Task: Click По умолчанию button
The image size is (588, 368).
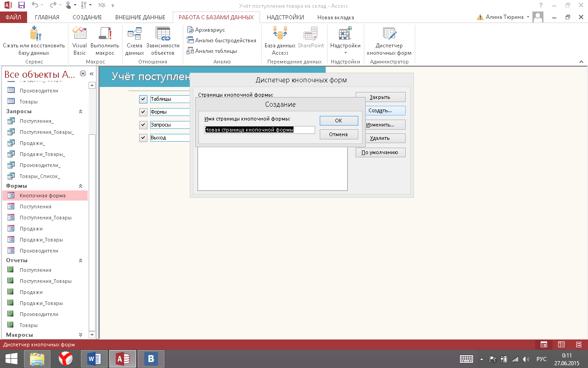Action: click(380, 152)
